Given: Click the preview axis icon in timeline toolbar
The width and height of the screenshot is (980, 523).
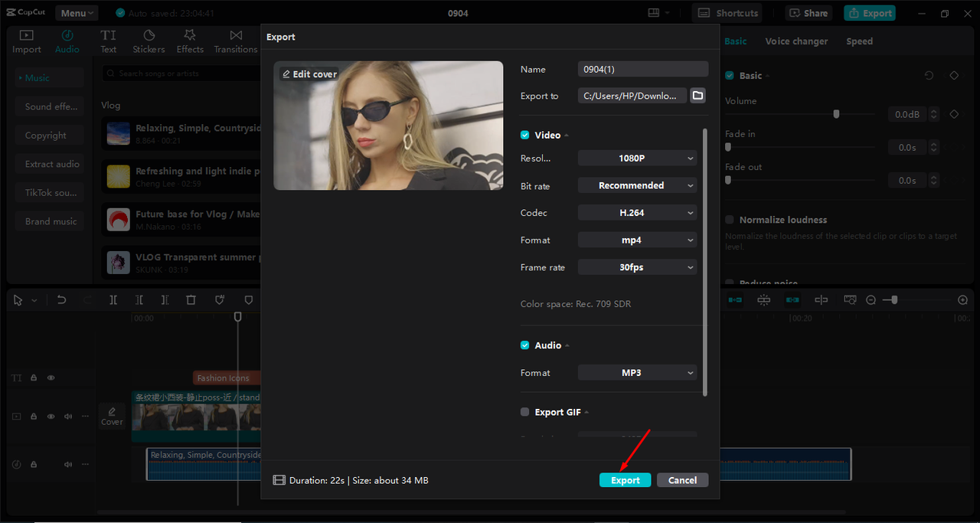Looking at the screenshot, I should tap(821, 300).
